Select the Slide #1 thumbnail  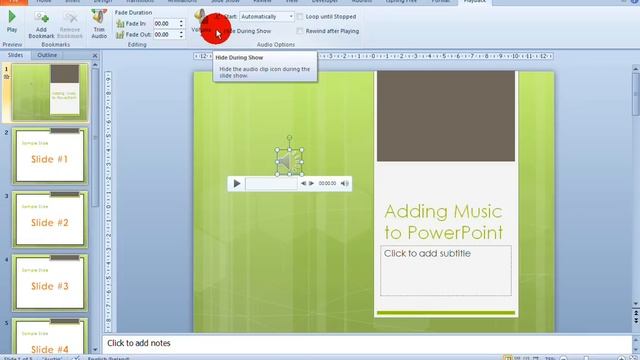[50, 156]
